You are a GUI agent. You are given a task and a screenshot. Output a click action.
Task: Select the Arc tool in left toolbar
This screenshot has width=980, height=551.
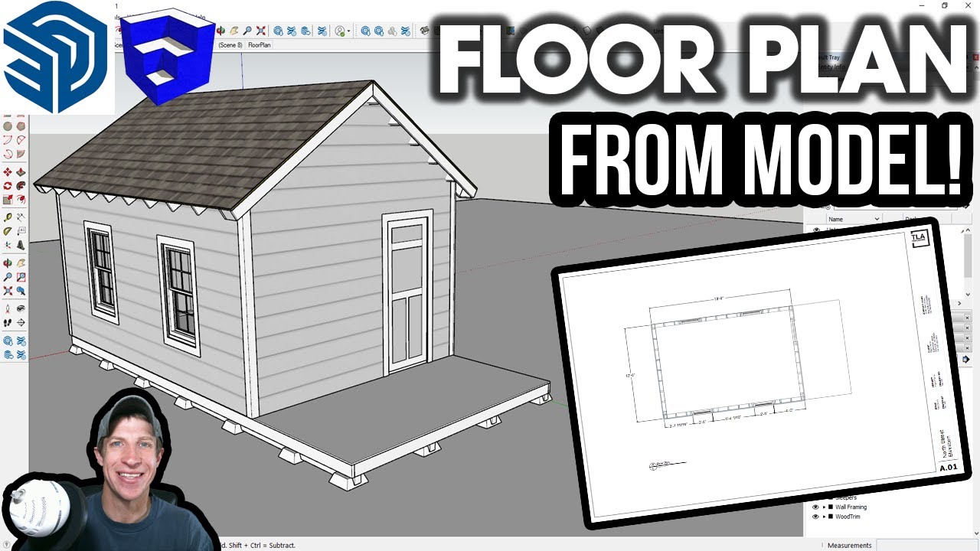8,140
